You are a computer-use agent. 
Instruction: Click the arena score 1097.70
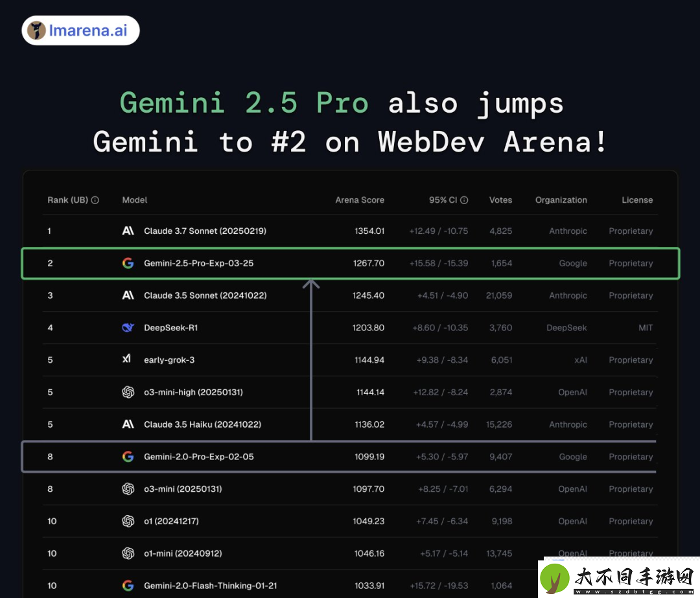[369, 489]
